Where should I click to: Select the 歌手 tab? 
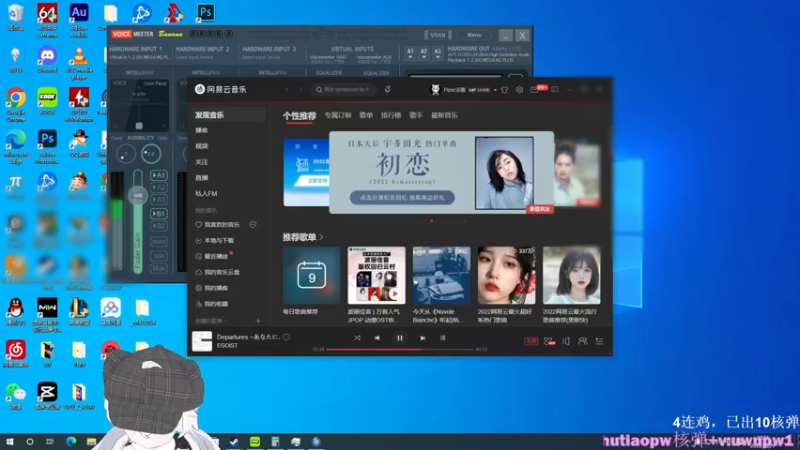click(x=416, y=115)
